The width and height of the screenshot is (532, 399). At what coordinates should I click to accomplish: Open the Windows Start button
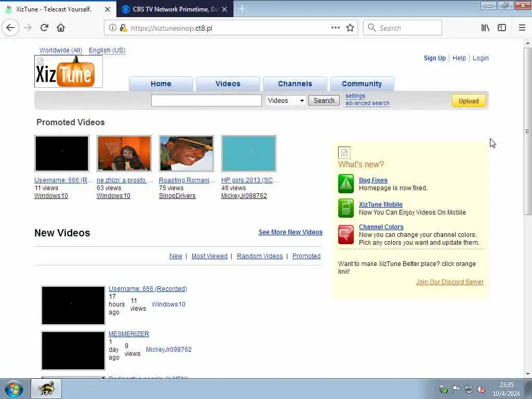(14, 389)
